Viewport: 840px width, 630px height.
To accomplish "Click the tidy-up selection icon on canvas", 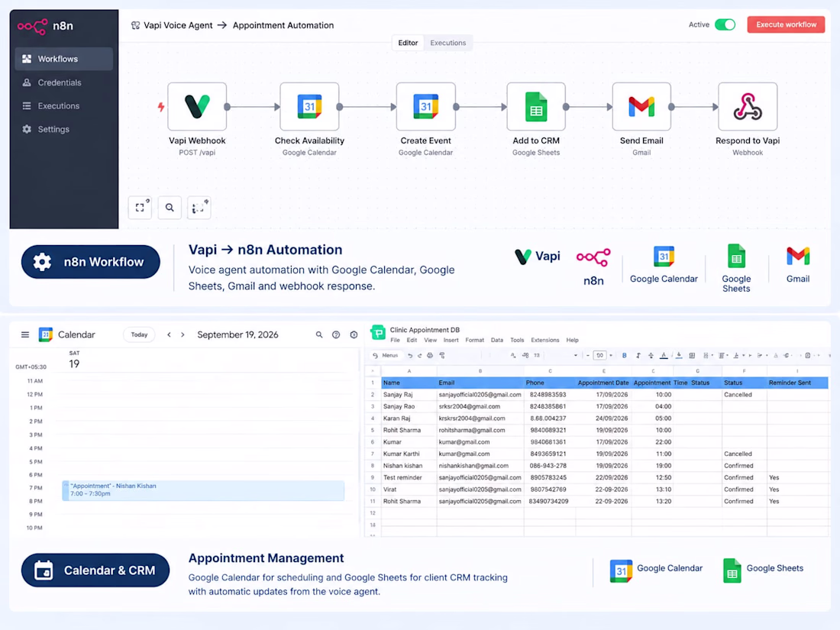I will pos(199,207).
